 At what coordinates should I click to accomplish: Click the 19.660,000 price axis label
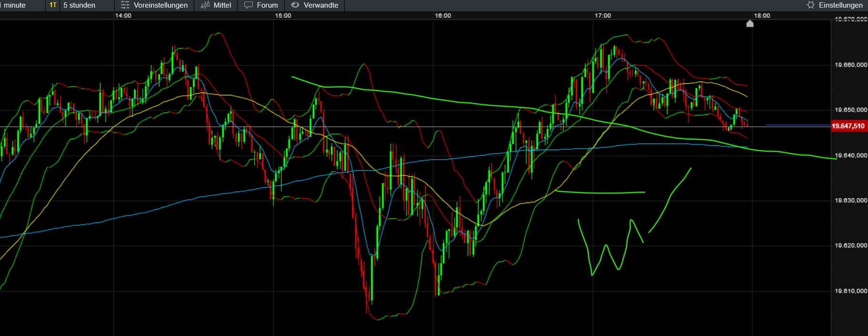coord(851,65)
